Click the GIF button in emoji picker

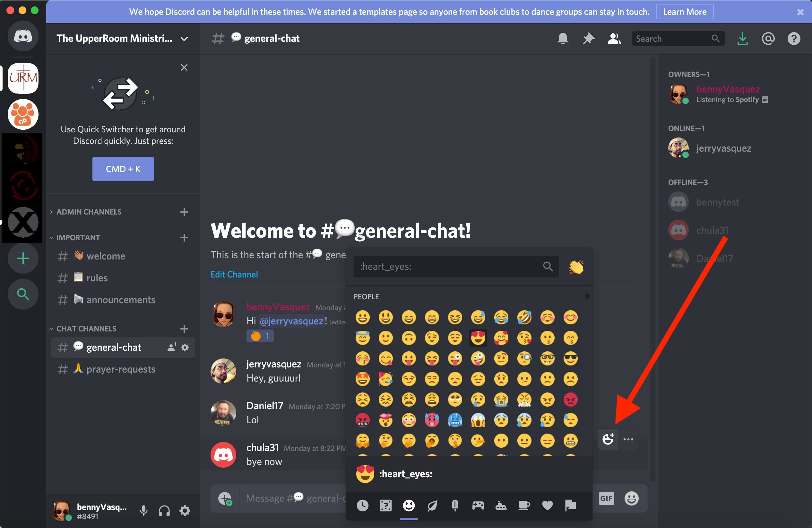(x=607, y=498)
